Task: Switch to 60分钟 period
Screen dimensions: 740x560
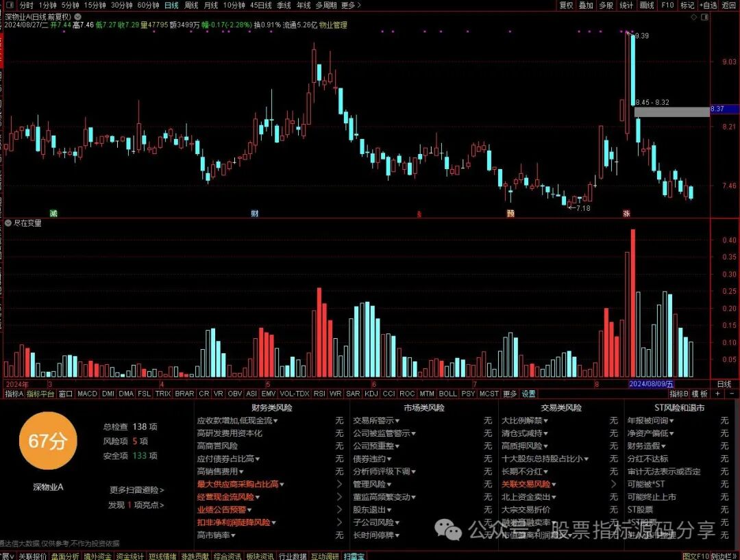Action: click(x=148, y=5)
